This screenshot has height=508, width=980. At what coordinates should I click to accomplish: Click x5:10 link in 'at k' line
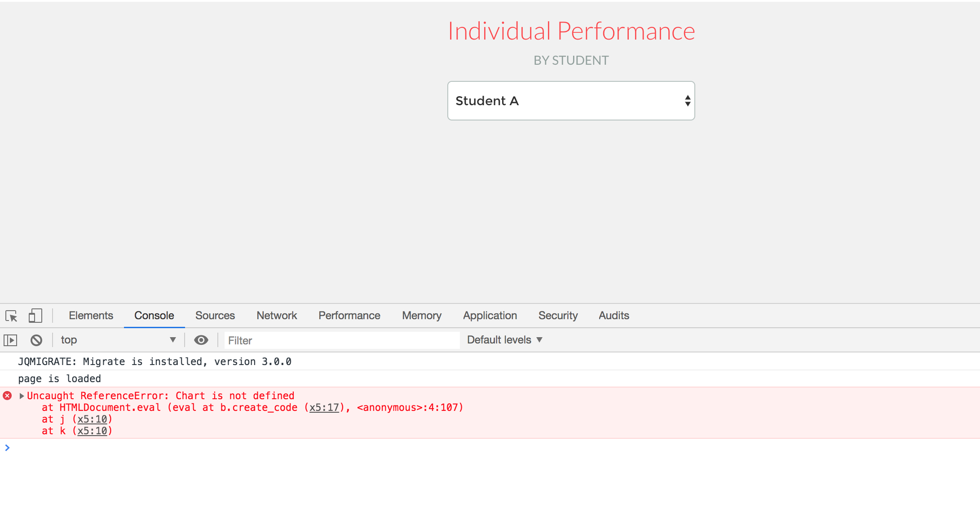click(x=92, y=431)
